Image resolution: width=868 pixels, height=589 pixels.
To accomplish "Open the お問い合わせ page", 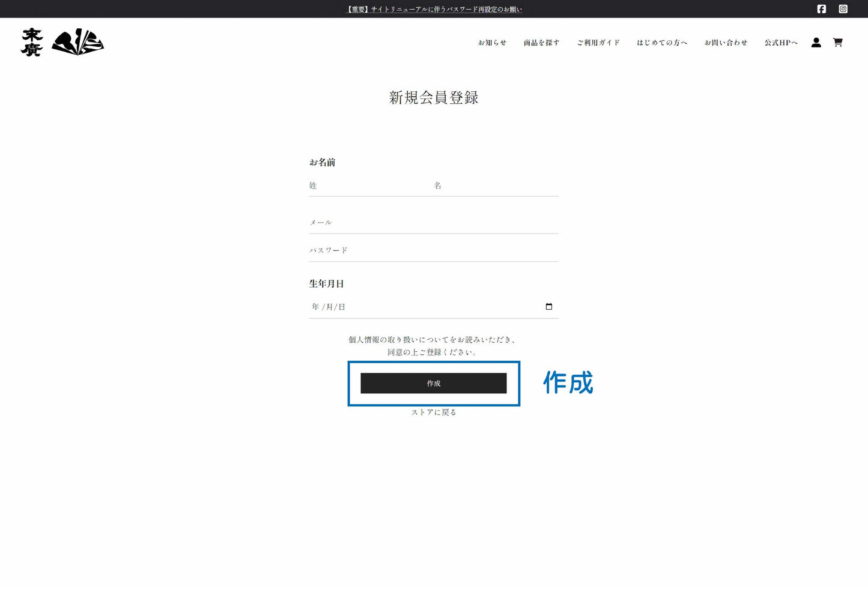I will point(726,43).
